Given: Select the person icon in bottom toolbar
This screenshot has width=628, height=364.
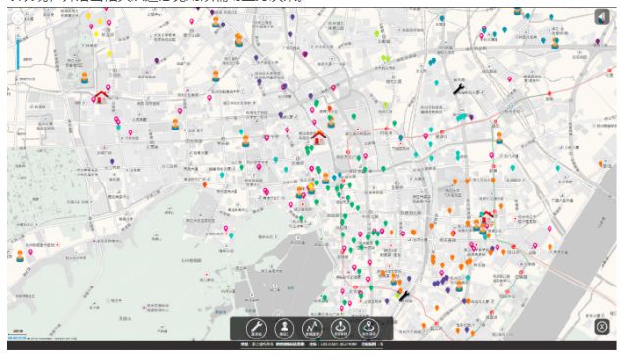Looking at the screenshot, I should click(x=284, y=329).
